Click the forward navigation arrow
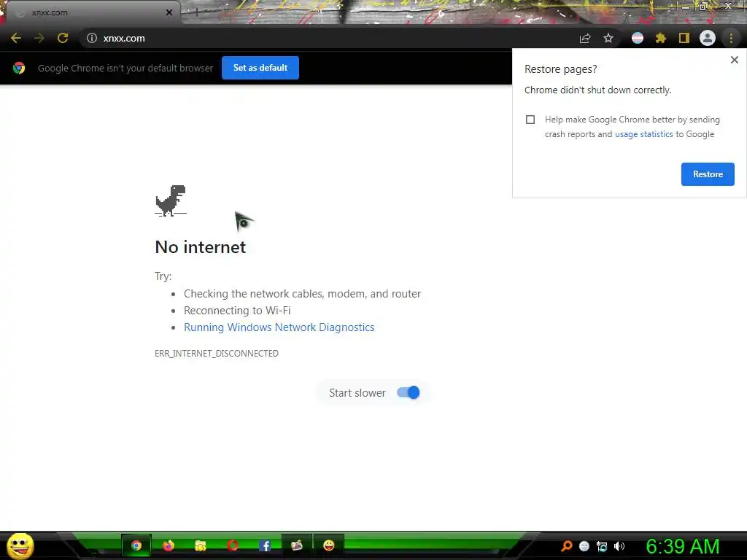Screen dimensions: 747x560 [x=39, y=38]
